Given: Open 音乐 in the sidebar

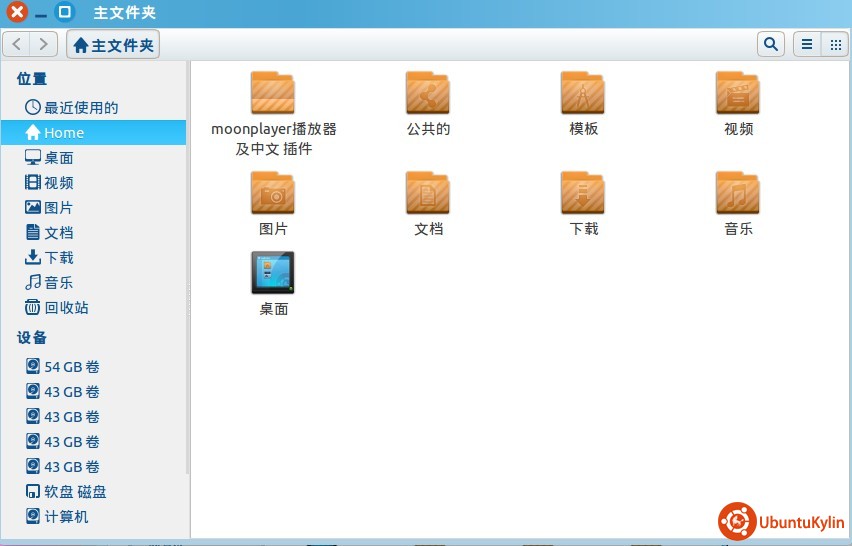Looking at the screenshot, I should tap(58, 283).
